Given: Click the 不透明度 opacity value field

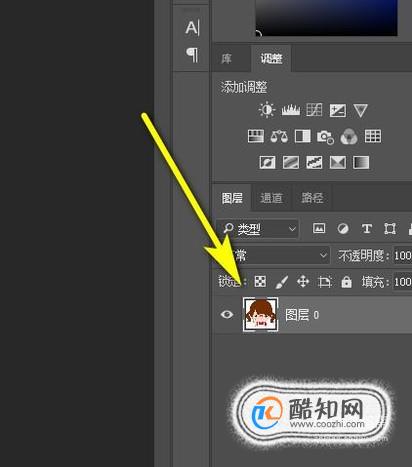Looking at the screenshot, I should 403,256.
